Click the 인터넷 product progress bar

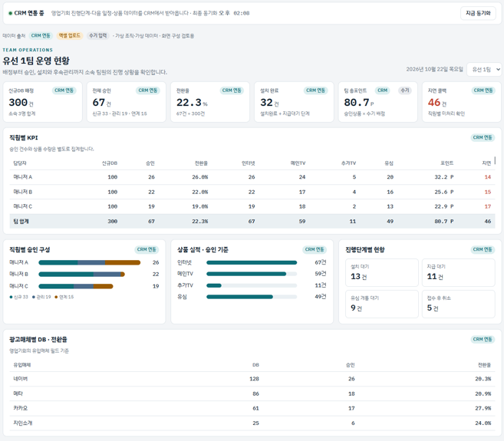[252, 262]
